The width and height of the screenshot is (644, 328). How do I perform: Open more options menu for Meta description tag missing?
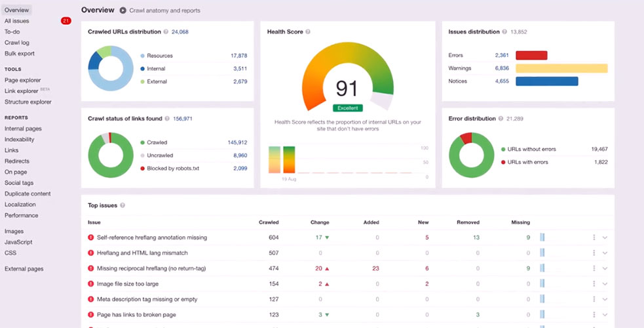pos(594,299)
